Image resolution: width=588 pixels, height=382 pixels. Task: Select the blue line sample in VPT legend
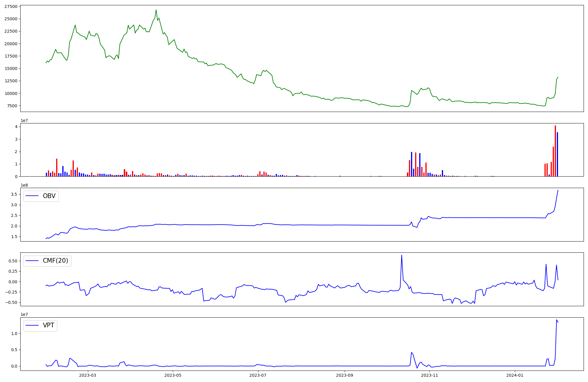click(32, 325)
